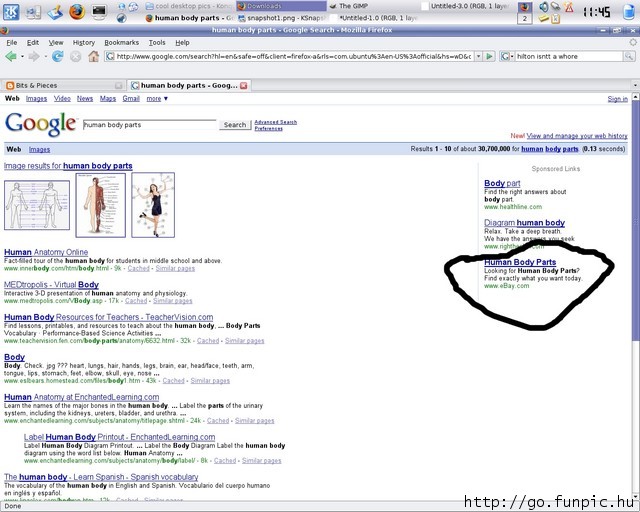Open Label Human Body Printout result
The image size is (640, 512).
(x=119, y=437)
